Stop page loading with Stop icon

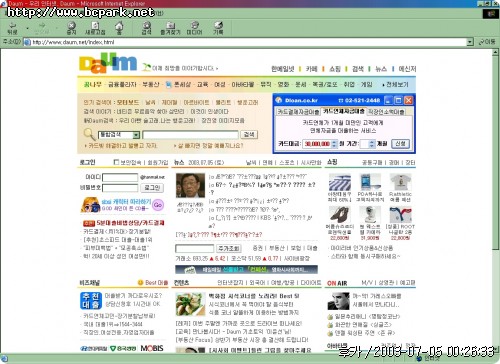[x=71, y=28]
